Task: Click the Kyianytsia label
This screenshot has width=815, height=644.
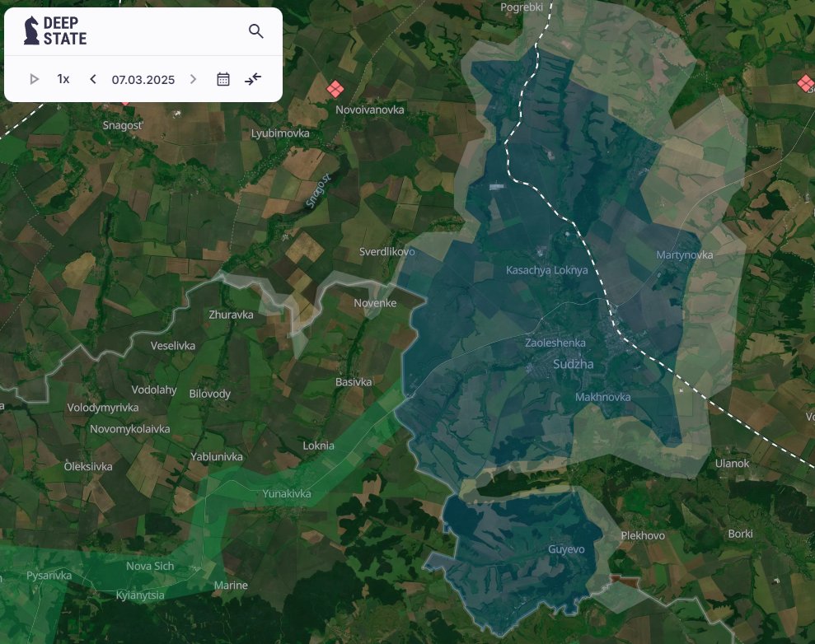Action: pos(140,595)
